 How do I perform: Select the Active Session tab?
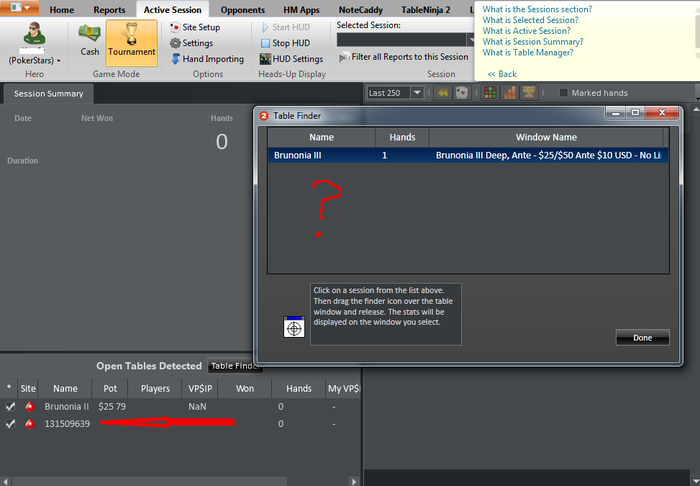coord(172,9)
